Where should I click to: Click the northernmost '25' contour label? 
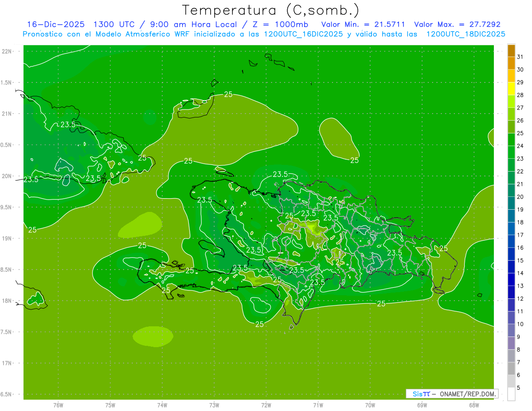(x=228, y=94)
